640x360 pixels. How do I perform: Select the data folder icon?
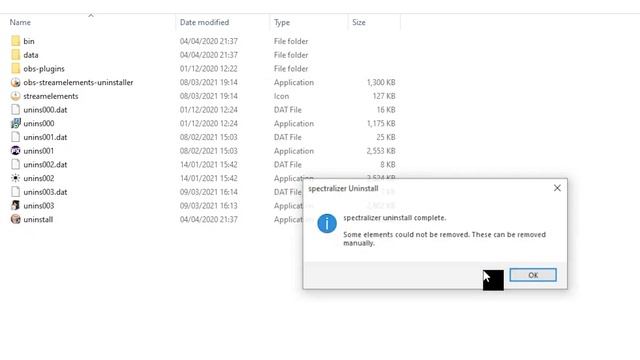pos(16,55)
